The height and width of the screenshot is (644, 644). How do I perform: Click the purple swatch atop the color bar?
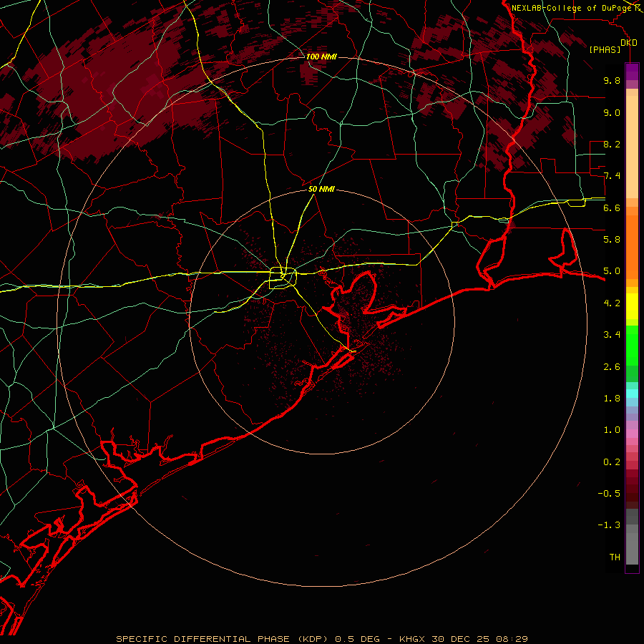tap(632, 72)
